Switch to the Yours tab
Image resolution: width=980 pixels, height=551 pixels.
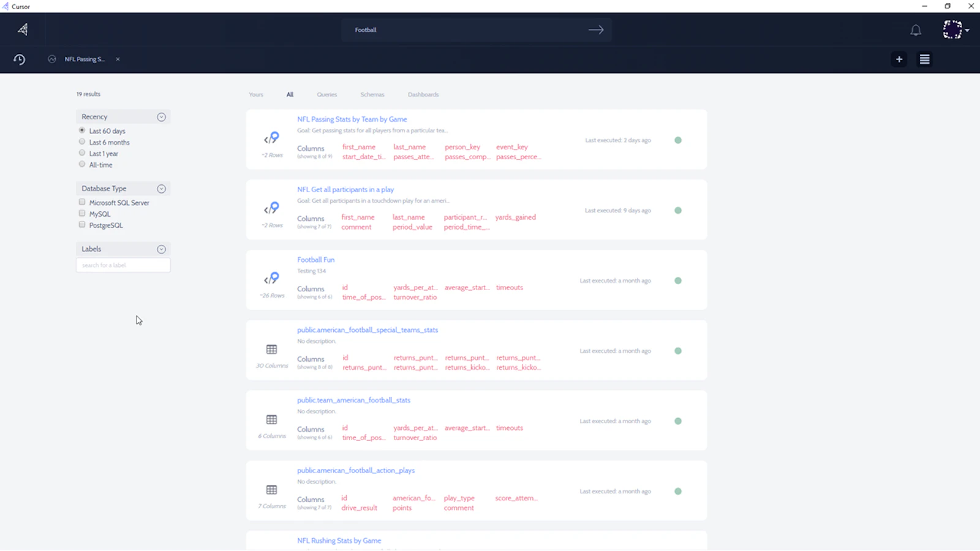pos(256,95)
